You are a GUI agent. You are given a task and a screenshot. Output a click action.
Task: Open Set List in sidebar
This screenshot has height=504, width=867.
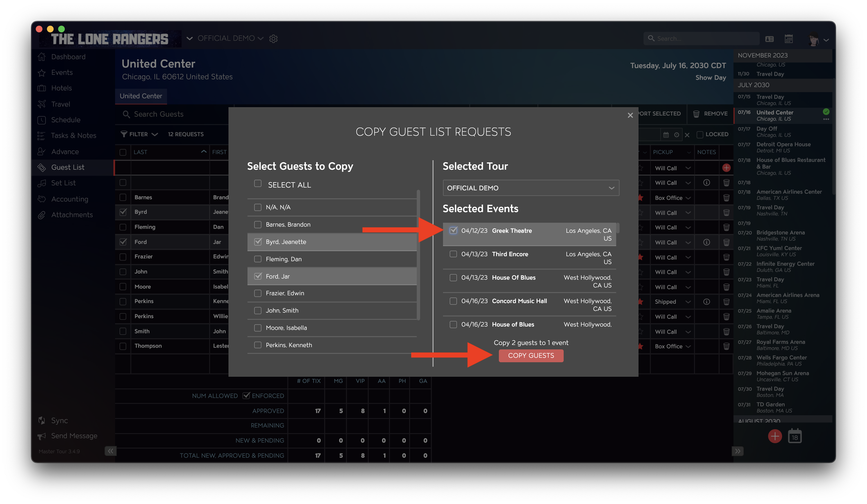point(63,183)
